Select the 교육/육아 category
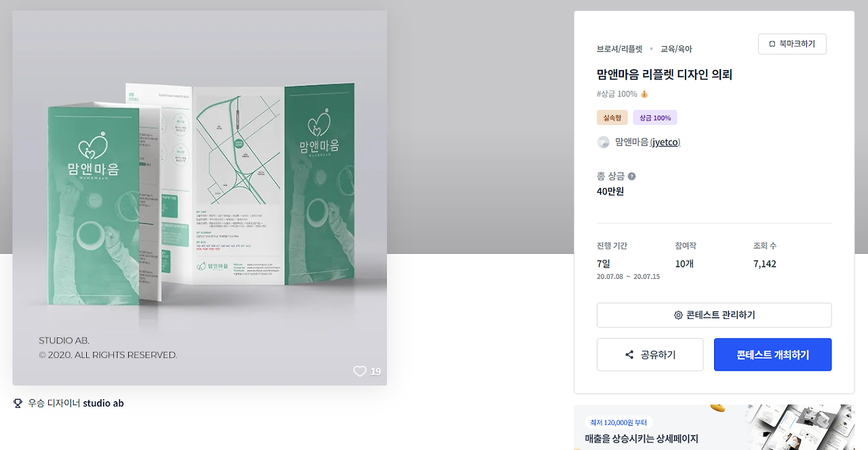 [676, 49]
